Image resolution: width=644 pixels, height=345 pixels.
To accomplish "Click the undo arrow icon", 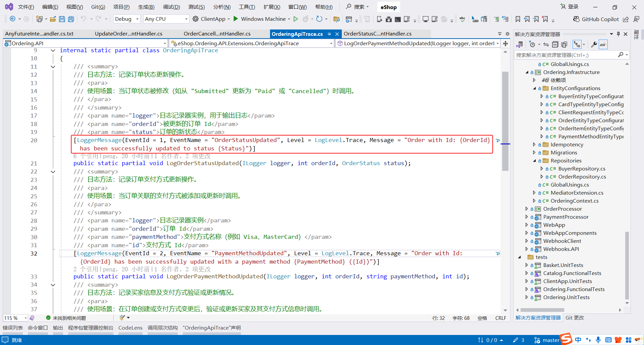I will [84, 19].
